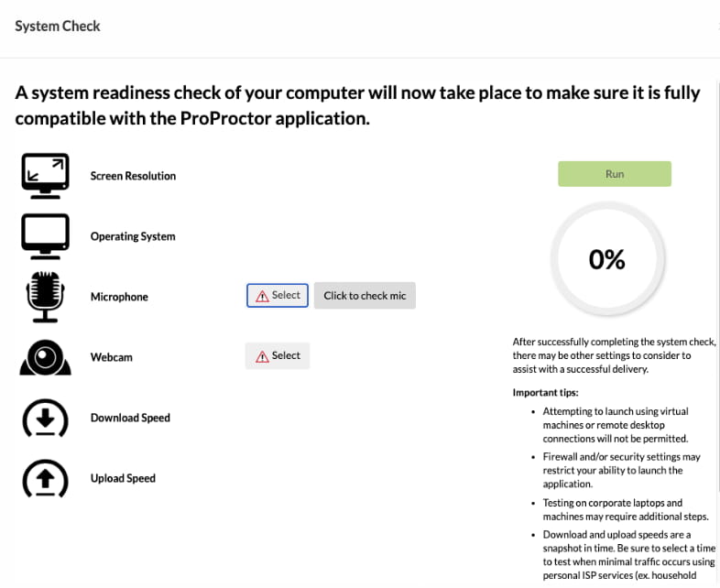The height and width of the screenshot is (588, 720).
Task: Click the Microphone label text
Action: click(119, 297)
